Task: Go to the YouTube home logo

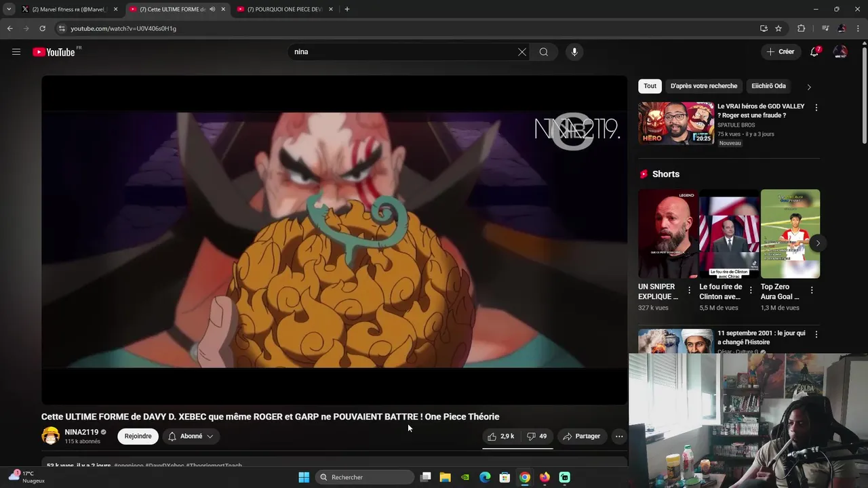Action: click(54, 52)
